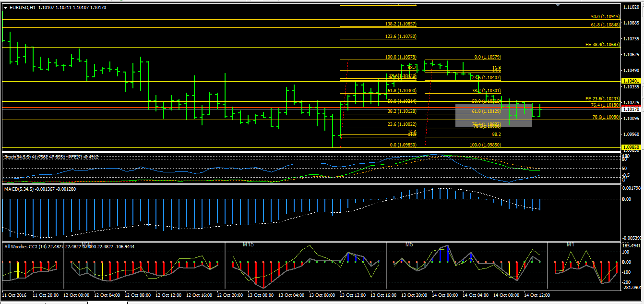Click the EURUSD,H1 chart title
The image size is (644, 304).
[22, 8]
